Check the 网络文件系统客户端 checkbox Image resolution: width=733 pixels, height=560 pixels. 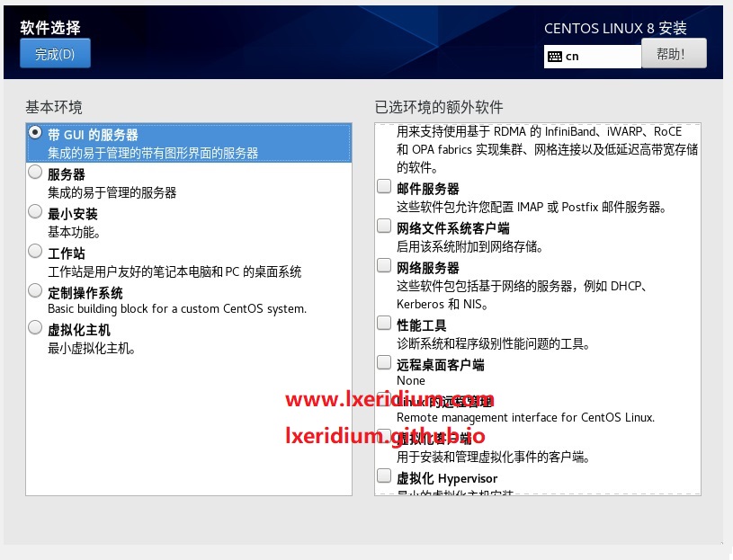coord(384,226)
